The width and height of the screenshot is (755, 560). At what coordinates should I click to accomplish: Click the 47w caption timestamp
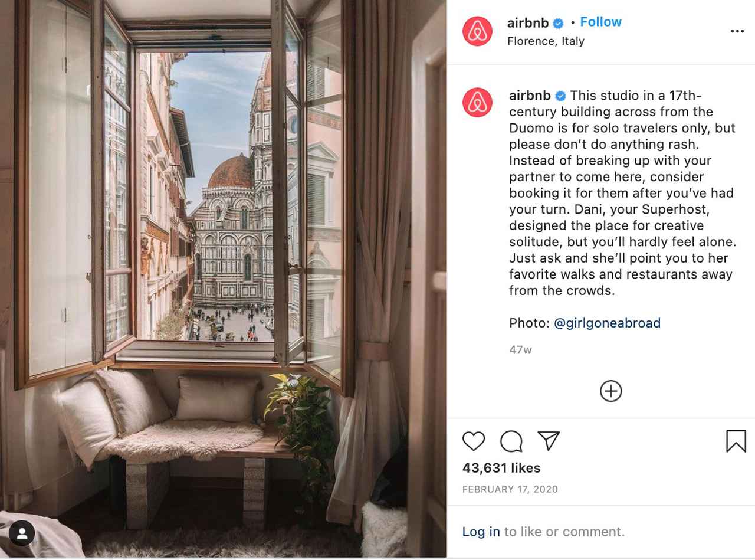tap(520, 350)
